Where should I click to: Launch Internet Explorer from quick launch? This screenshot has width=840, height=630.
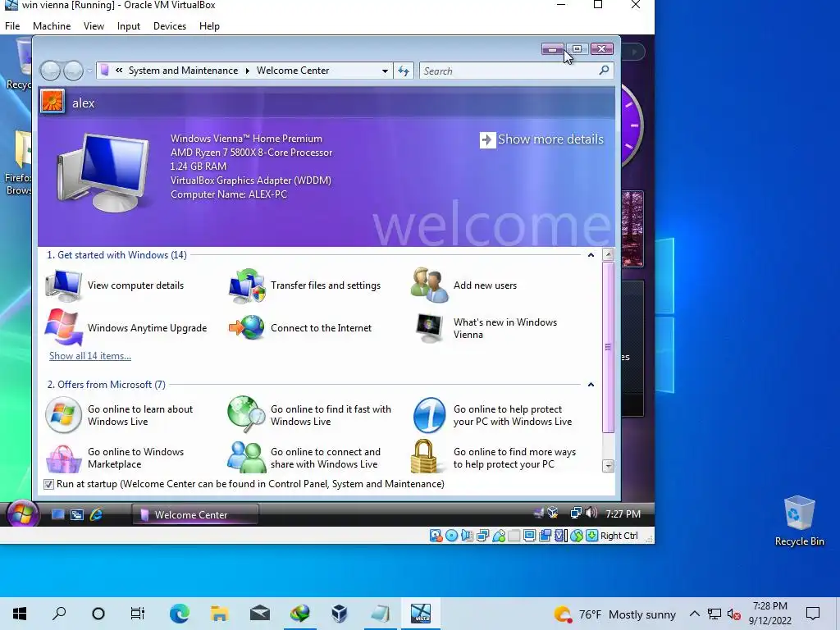[x=97, y=514]
